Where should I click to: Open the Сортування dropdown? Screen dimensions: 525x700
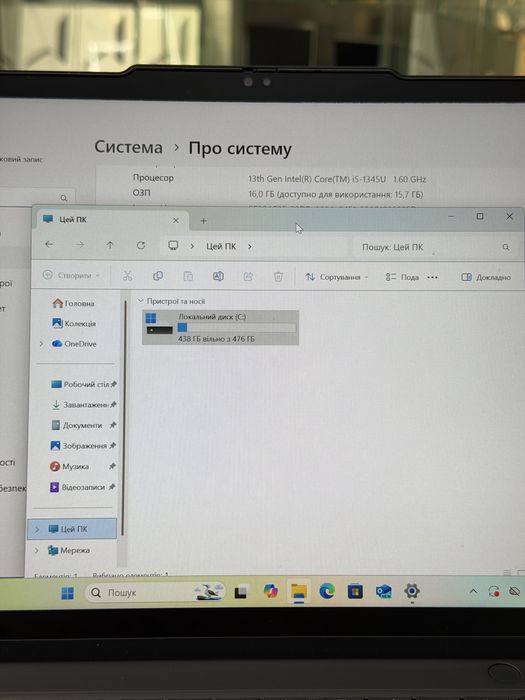click(x=337, y=277)
